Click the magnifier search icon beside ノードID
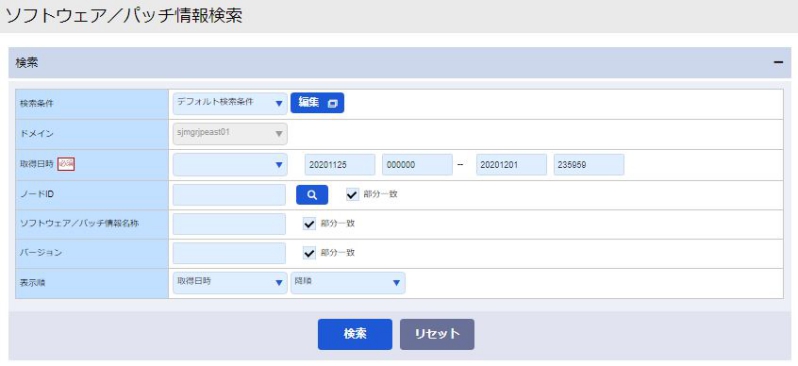Image resolution: width=798 pixels, height=366 pixels. coord(312,195)
